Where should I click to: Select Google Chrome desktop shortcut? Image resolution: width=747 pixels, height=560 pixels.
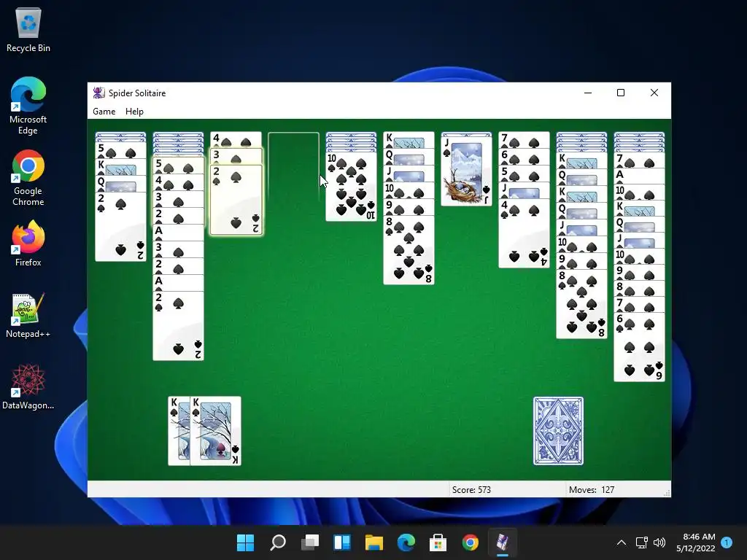pos(28,178)
